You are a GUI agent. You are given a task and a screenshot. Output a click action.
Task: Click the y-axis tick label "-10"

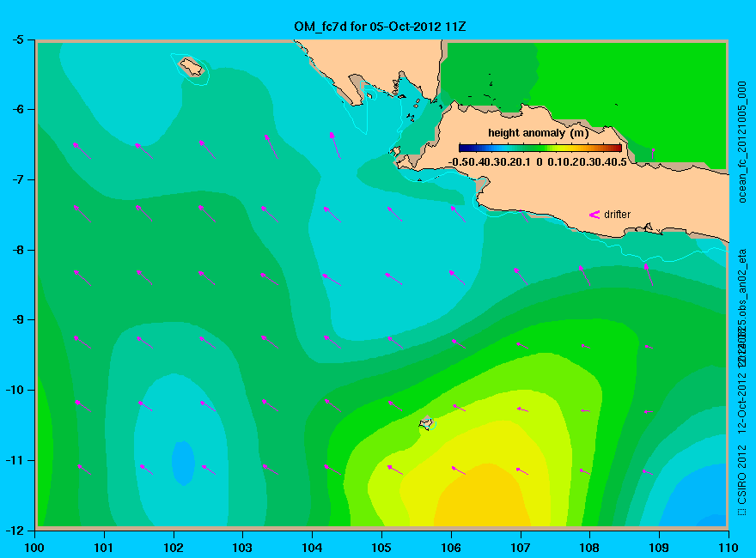pos(15,390)
